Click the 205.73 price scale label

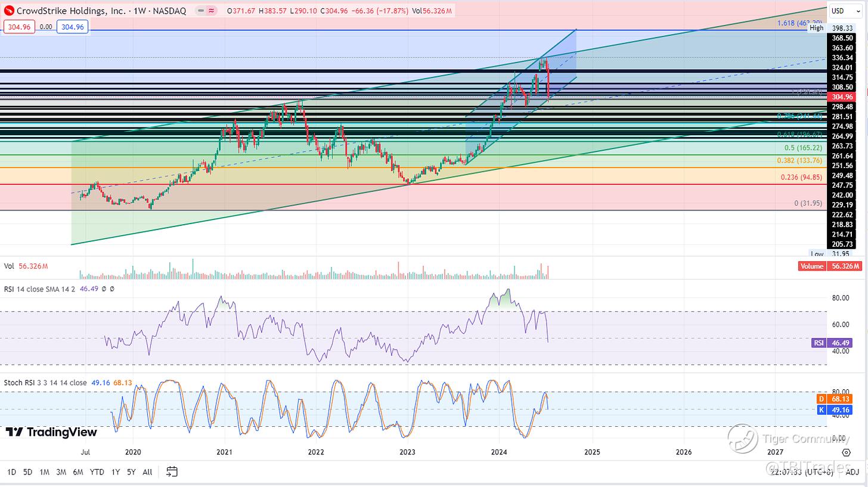pyautogui.click(x=841, y=244)
